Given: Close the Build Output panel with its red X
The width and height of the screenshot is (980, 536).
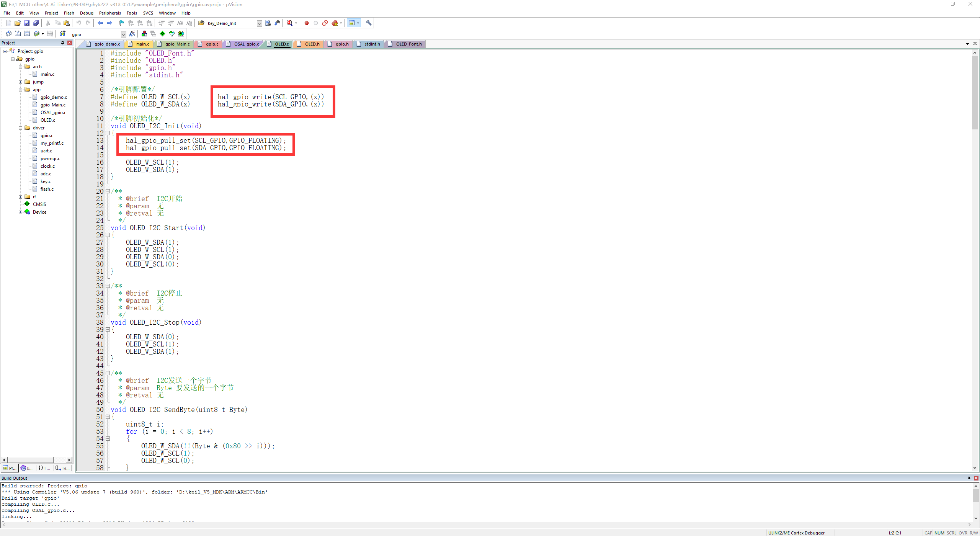Looking at the screenshot, I should tap(976, 478).
